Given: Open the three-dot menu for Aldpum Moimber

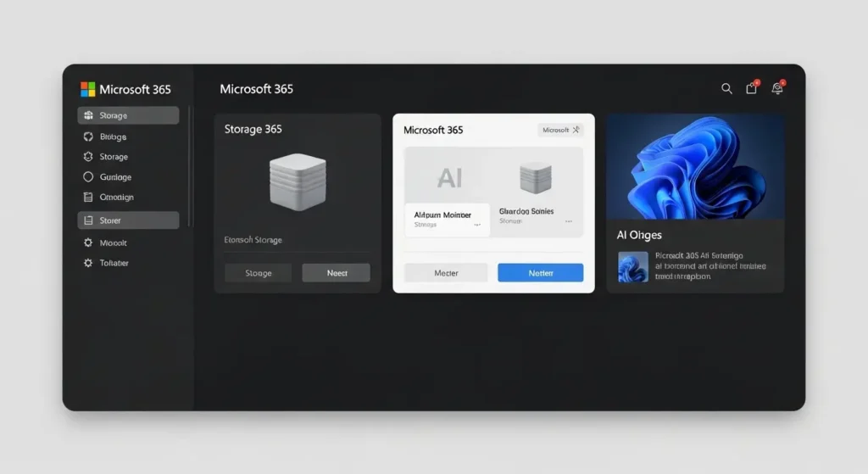Looking at the screenshot, I should coord(477,225).
